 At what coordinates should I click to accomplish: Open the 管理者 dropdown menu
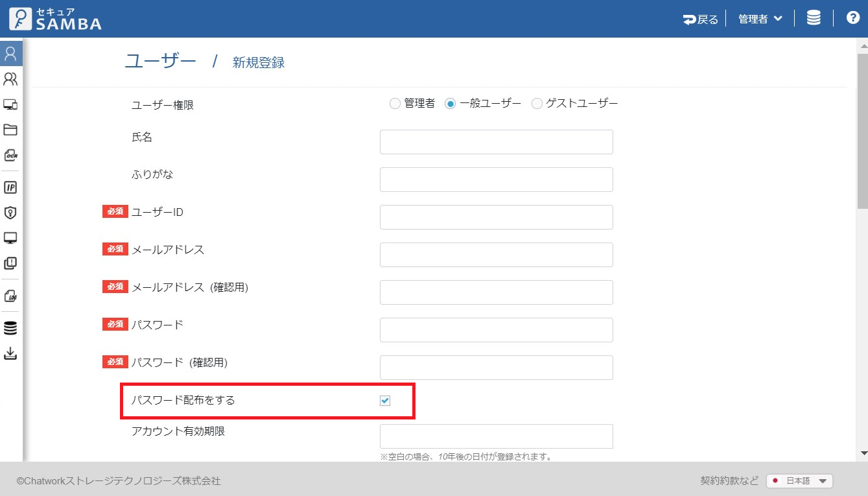pyautogui.click(x=760, y=19)
